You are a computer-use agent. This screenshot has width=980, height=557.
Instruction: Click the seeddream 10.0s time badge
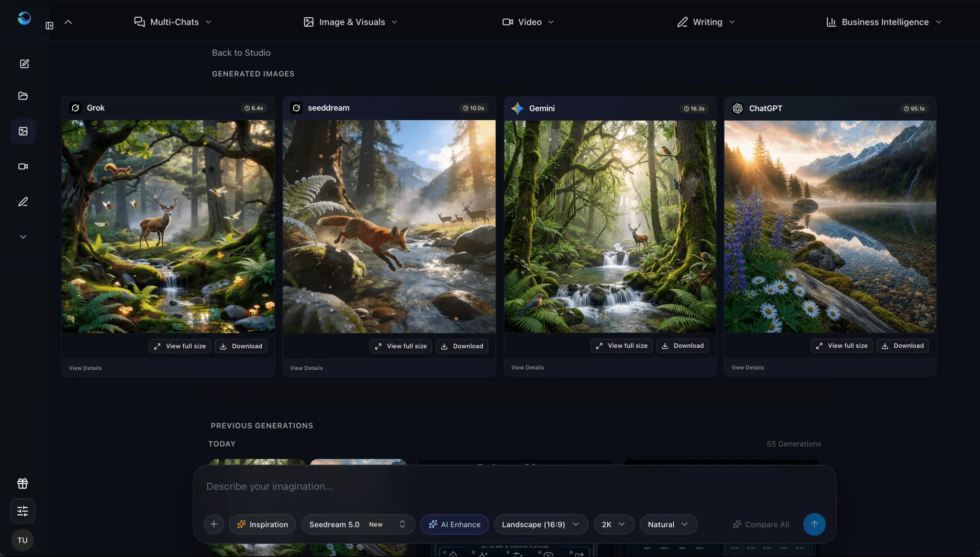coord(473,108)
